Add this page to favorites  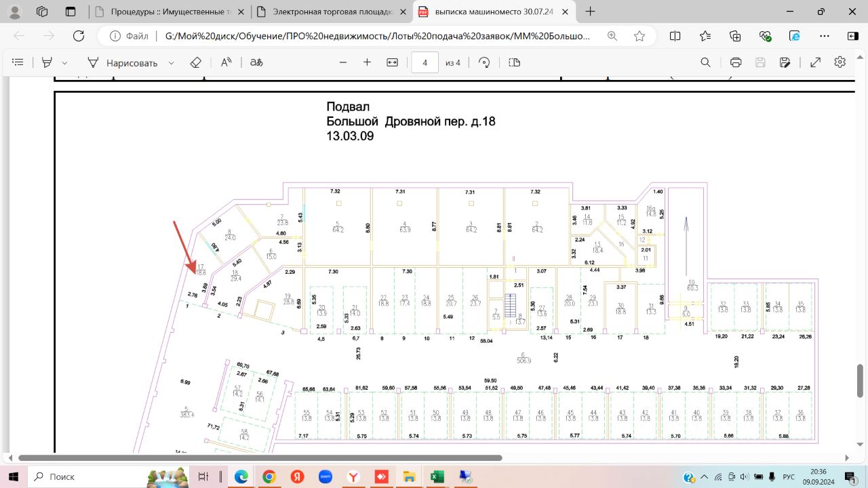point(639,36)
